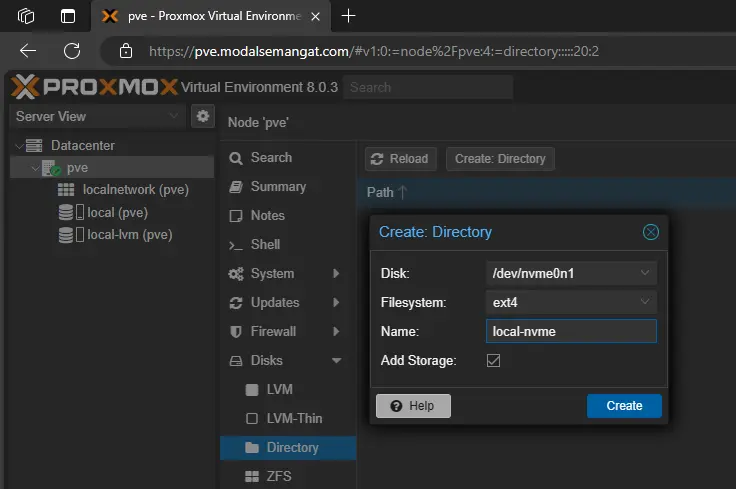
Task: Expand the Updates submenu arrow
Action: coord(336,302)
